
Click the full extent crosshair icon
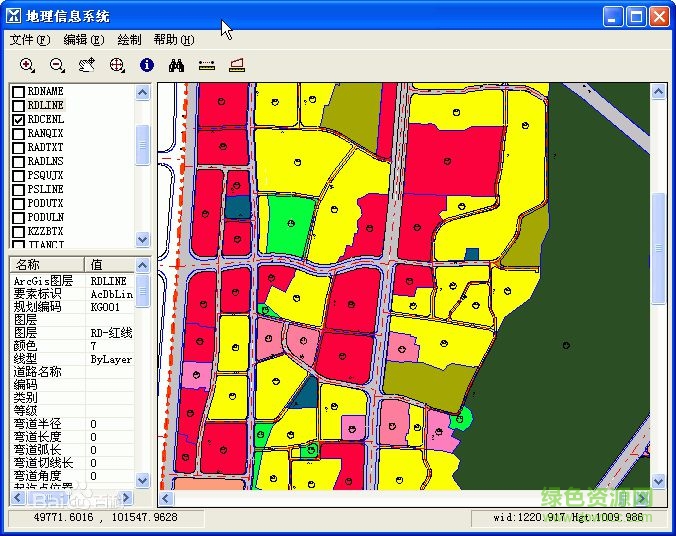(x=117, y=65)
